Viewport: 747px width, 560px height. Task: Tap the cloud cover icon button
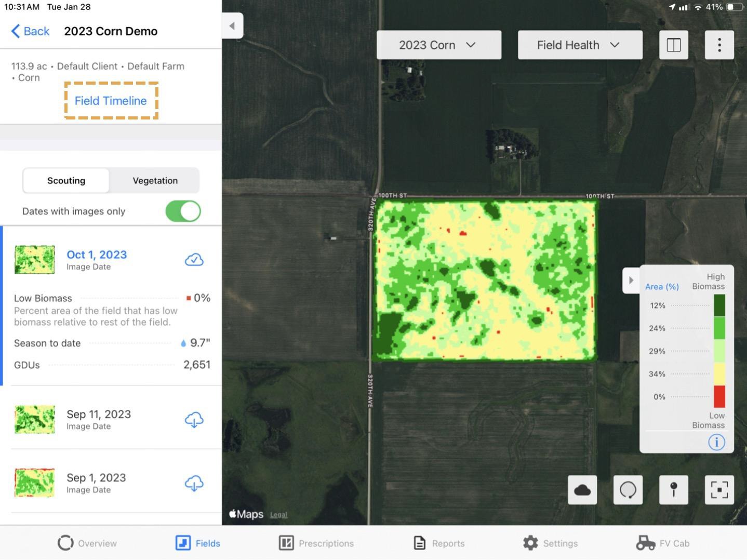click(582, 490)
